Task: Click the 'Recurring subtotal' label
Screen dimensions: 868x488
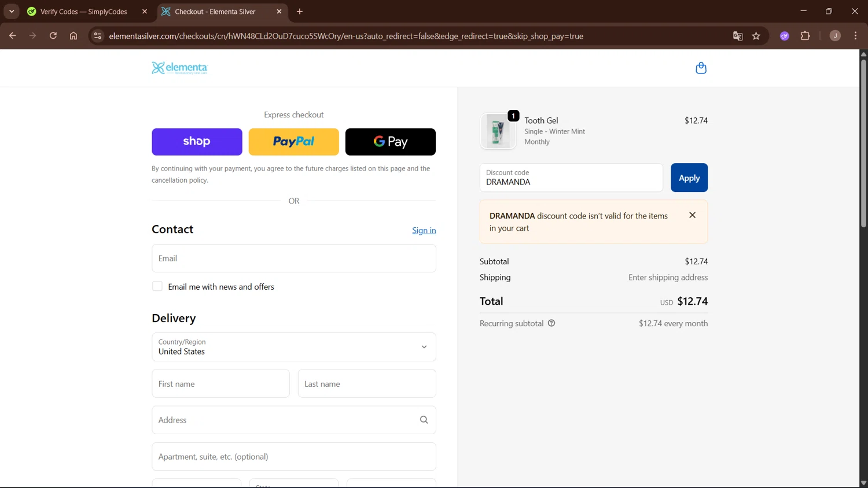Action: [x=512, y=323]
